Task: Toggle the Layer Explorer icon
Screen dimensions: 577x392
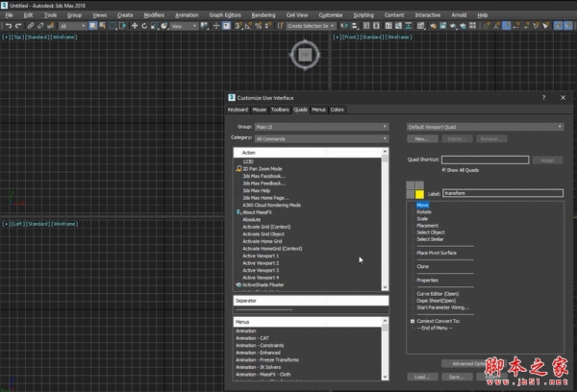Action: coord(376,26)
